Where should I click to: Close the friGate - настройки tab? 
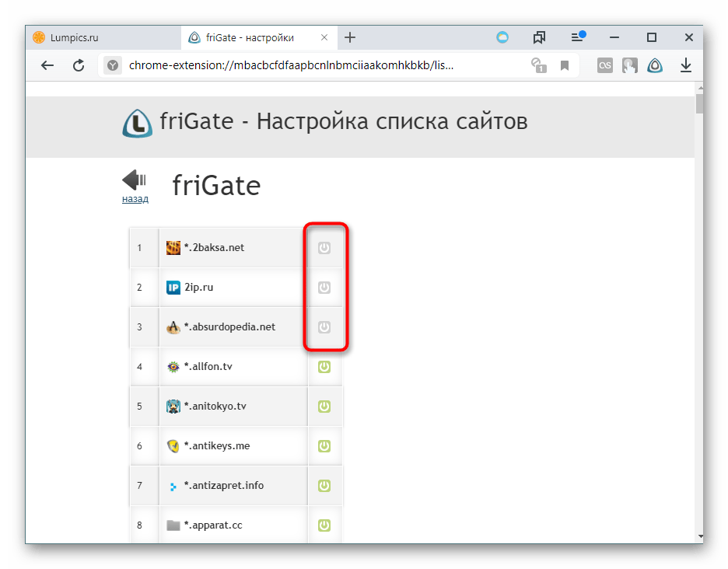coord(324,37)
